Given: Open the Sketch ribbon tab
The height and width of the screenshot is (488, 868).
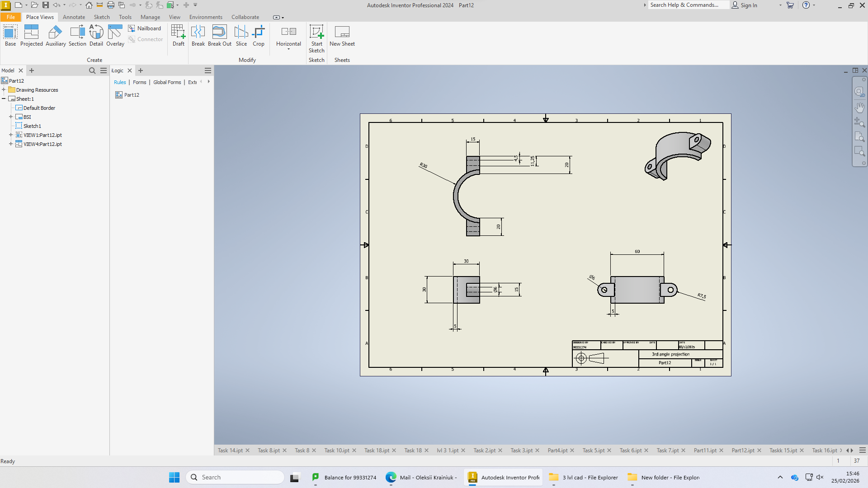Looking at the screenshot, I should click(x=102, y=17).
